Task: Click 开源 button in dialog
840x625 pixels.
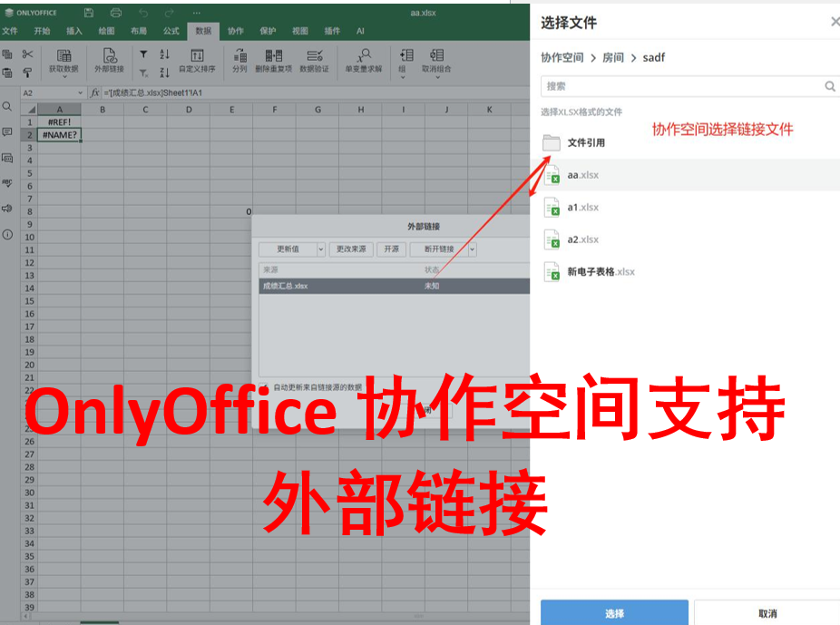Action: (391, 249)
